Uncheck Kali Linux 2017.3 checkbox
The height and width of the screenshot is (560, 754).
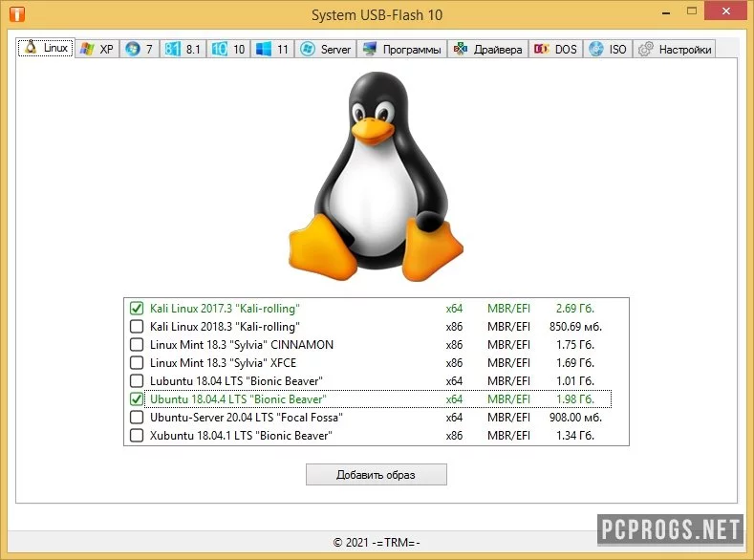[x=137, y=308]
